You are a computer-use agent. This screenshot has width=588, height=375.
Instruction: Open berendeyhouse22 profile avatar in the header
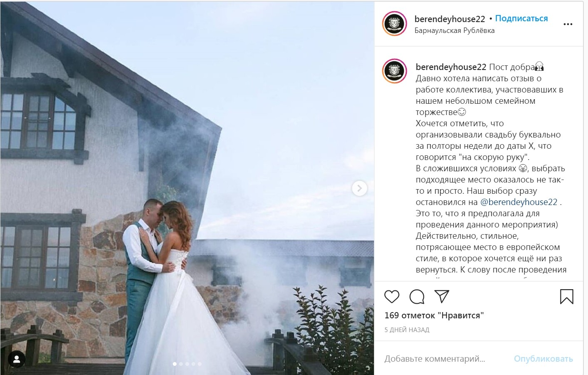pyautogui.click(x=394, y=24)
